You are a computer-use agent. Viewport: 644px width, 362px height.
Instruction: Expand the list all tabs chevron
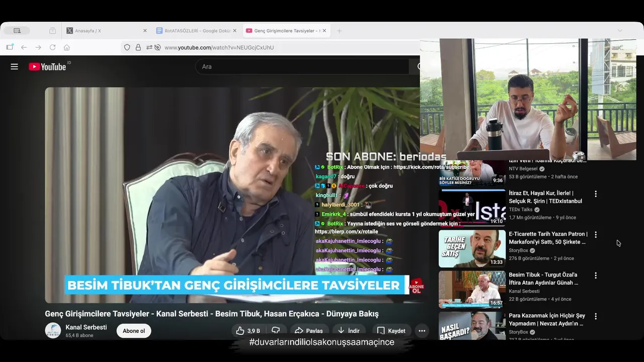pyautogui.click(x=620, y=31)
